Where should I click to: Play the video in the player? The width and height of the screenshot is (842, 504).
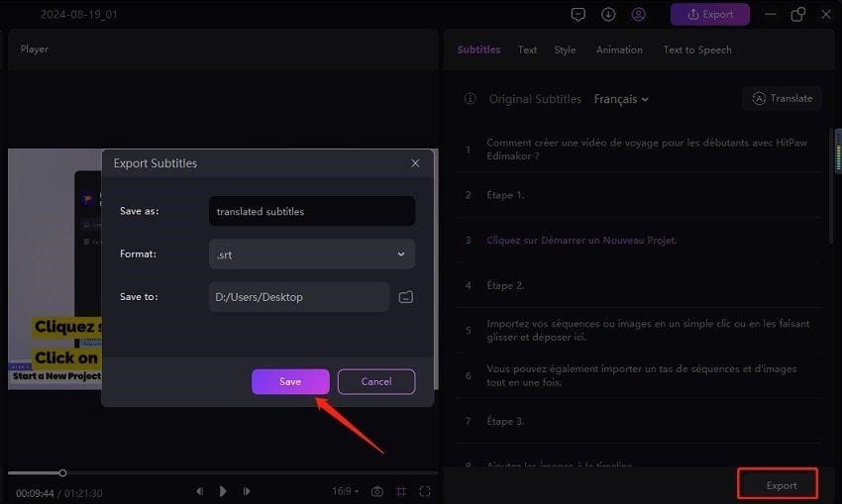(222, 491)
